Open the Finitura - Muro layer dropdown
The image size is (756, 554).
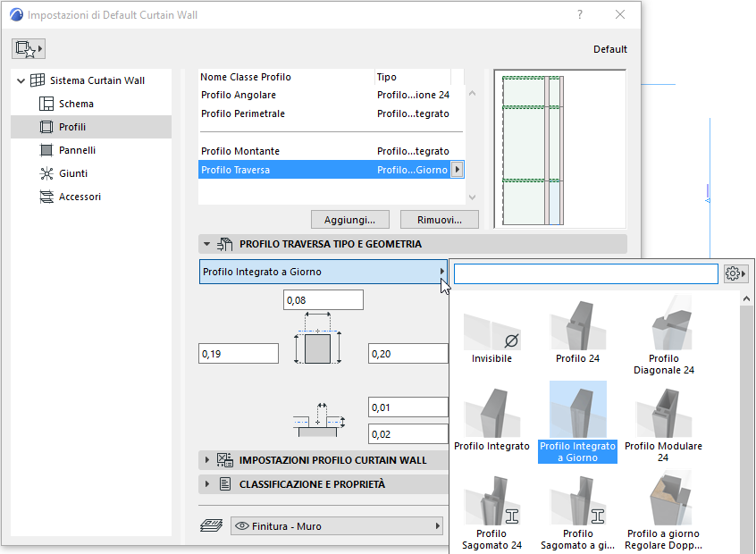point(337,526)
